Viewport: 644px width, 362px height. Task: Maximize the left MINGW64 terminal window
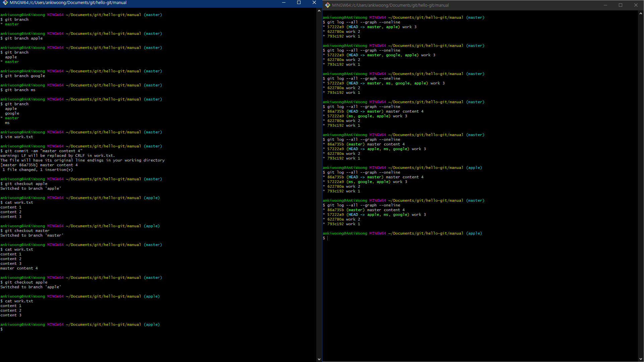click(299, 3)
